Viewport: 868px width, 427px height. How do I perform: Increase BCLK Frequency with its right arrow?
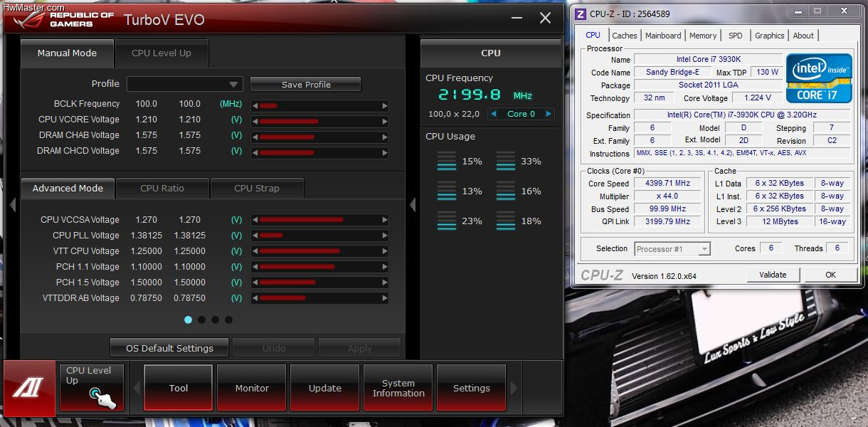(385, 106)
